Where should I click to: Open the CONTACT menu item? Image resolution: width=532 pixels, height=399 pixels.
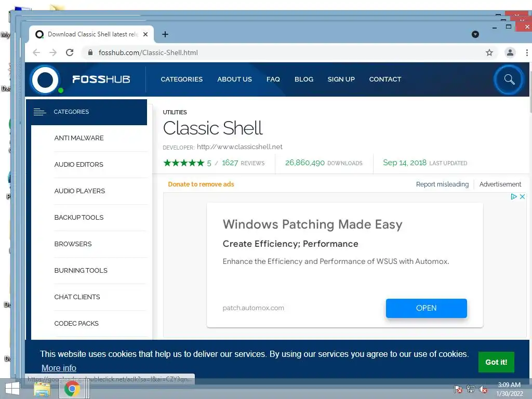[x=385, y=79]
